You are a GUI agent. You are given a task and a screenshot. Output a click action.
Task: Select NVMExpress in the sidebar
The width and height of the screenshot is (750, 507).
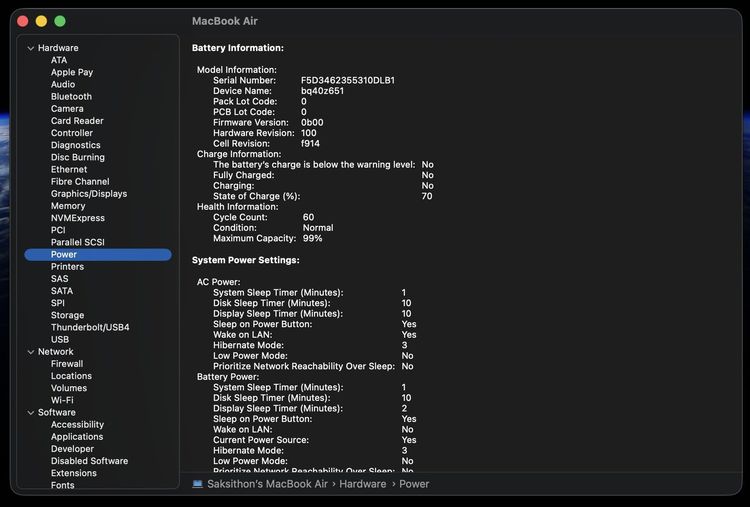pos(77,218)
